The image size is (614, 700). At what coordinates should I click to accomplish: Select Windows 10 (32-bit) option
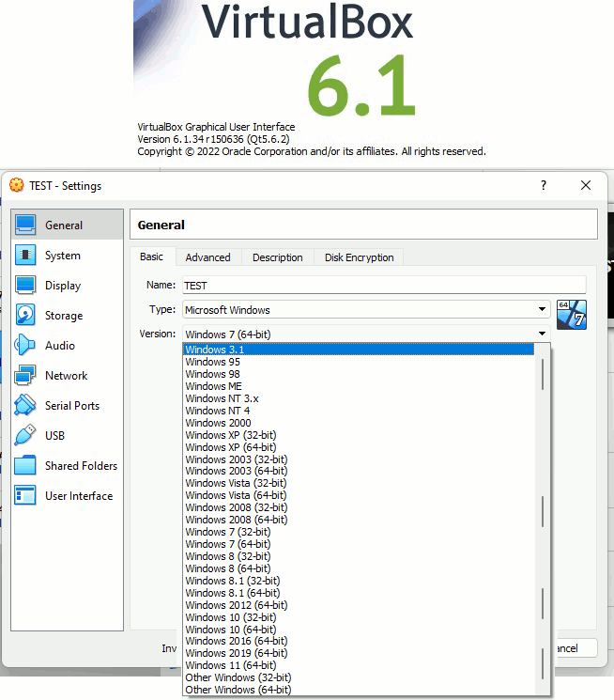pos(359,617)
